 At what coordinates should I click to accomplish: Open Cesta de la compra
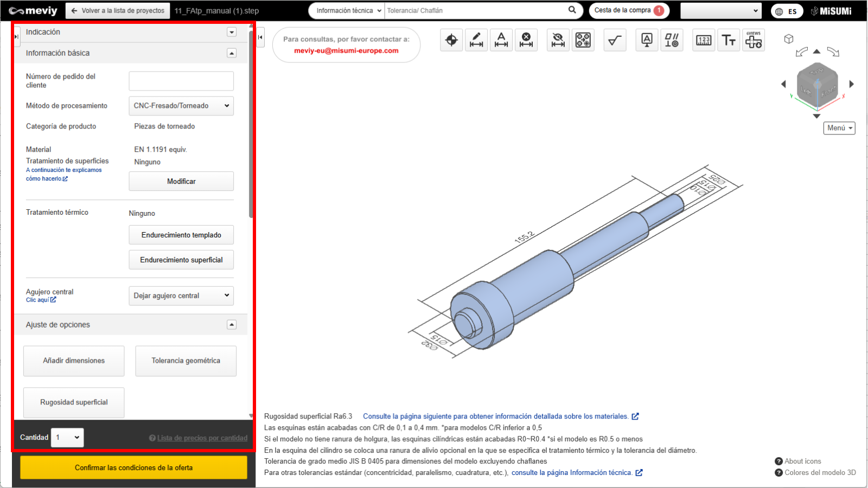click(628, 10)
